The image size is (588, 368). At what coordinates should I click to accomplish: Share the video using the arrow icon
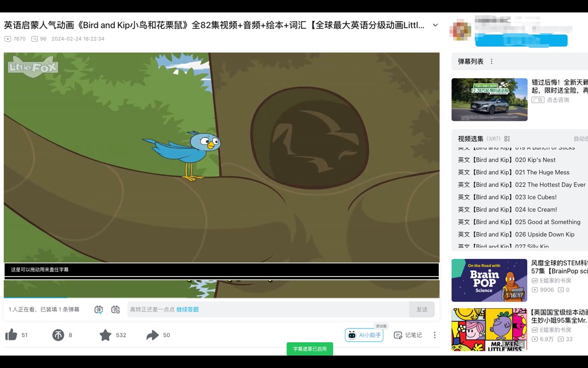(153, 335)
